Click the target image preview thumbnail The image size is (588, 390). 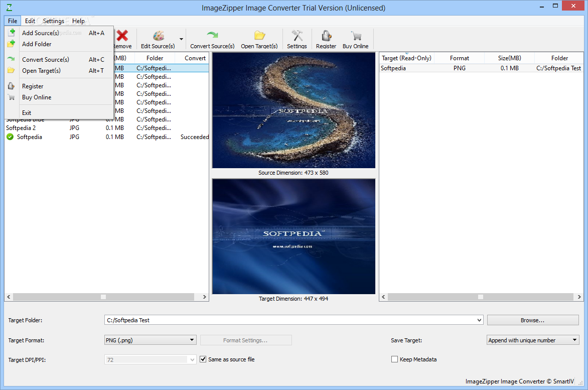point(293,236)
